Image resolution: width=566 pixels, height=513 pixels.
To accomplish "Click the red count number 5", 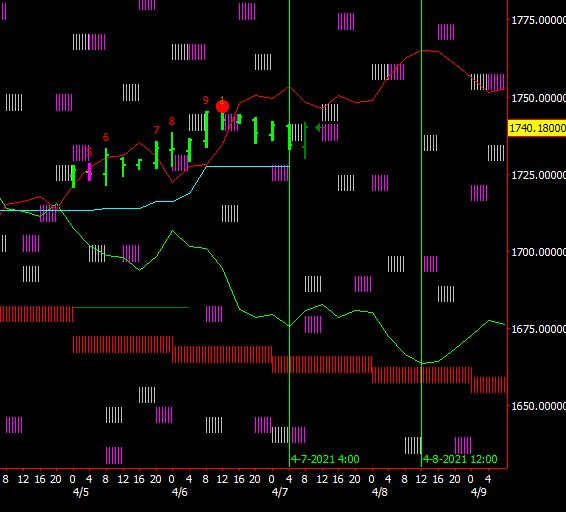I will click(90, 152).
